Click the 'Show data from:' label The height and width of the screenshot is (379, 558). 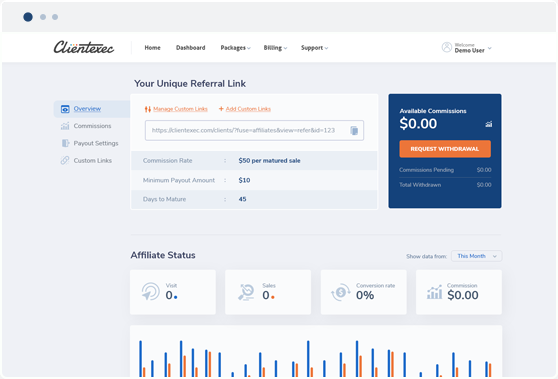(x=427, y=256)
